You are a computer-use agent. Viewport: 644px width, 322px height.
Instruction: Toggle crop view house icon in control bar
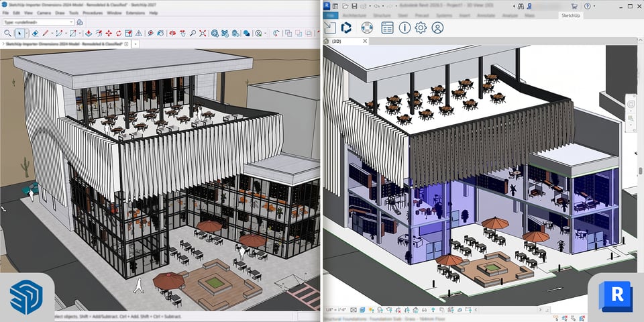click(415, 310)
